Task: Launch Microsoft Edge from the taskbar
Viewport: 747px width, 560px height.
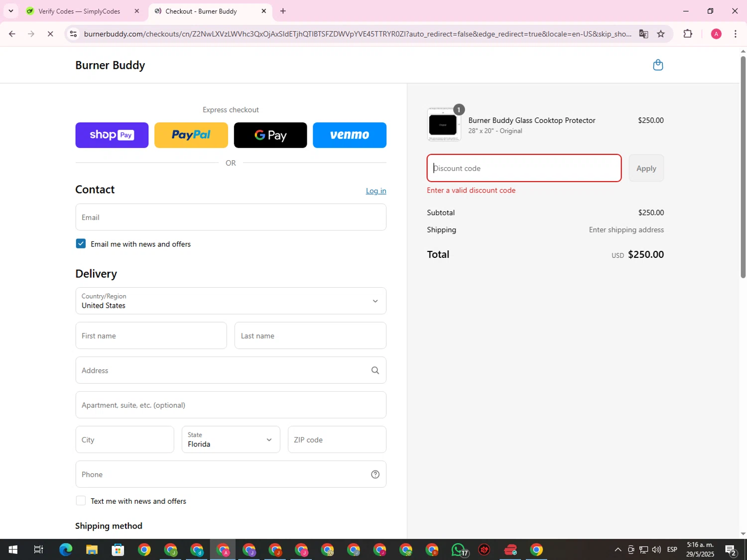Action: [x=65, y=550]
